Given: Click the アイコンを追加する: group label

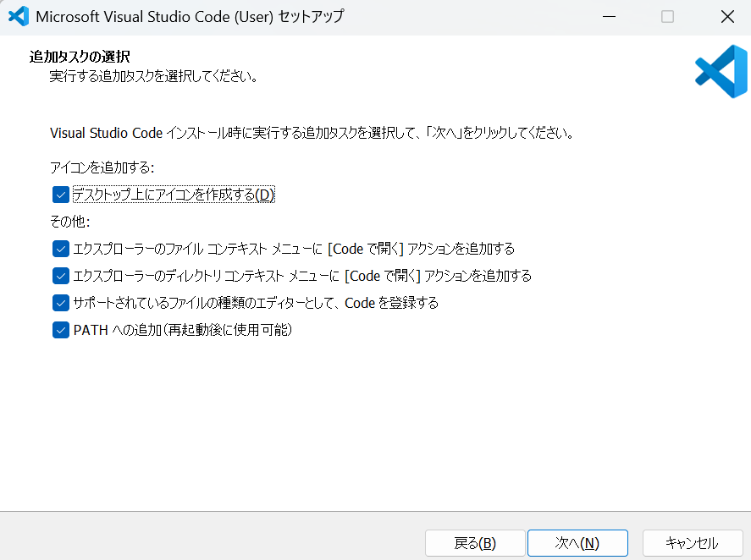Looking at the screenshot, I should [x=102, y=167].
